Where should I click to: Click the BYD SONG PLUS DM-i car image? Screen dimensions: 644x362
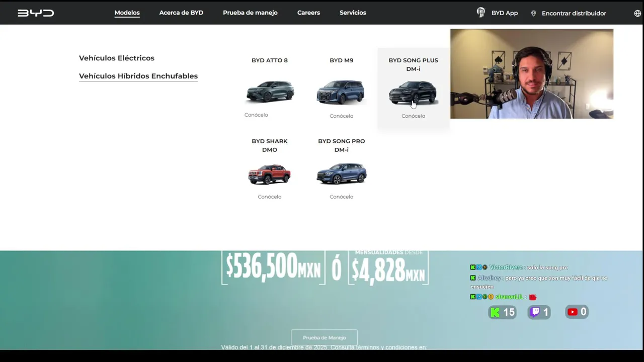coord(413,93)
